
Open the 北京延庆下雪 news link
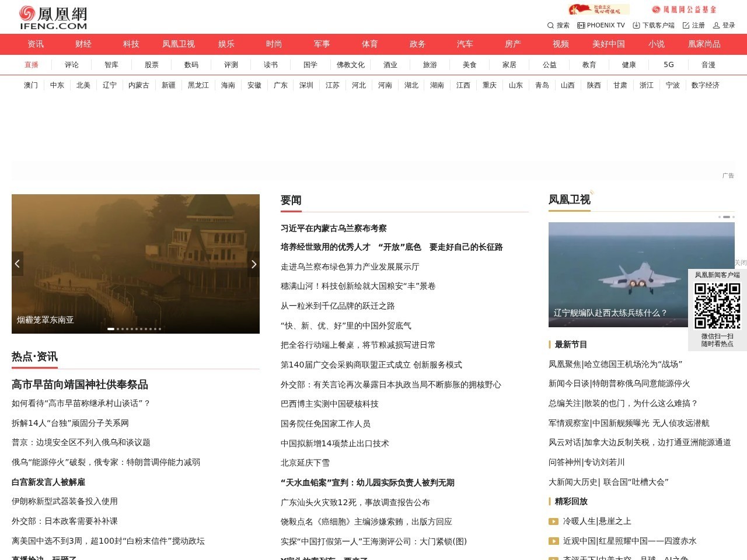[305, 463]
